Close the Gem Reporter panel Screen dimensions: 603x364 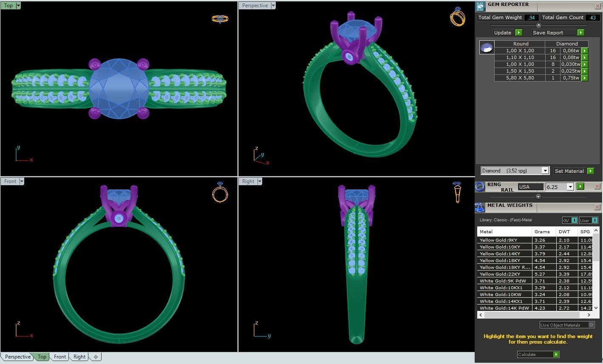(x=597, y=6)
